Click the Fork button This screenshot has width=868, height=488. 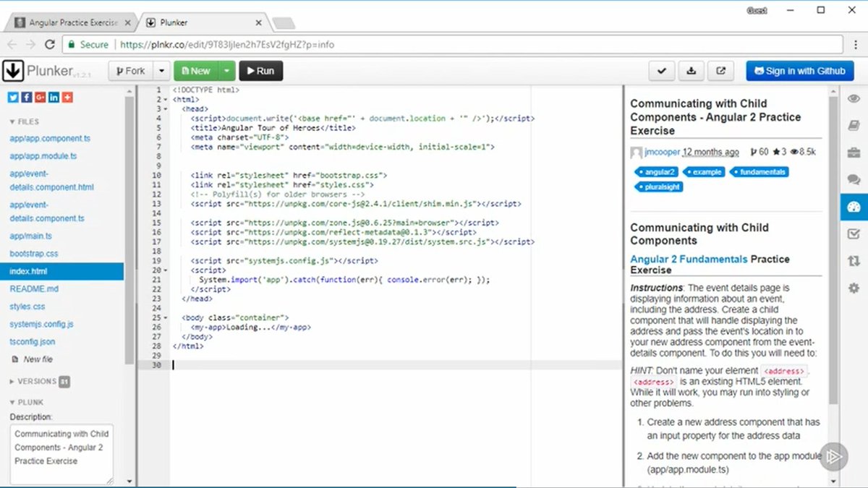pyautogui.click(x=131, y=71)
